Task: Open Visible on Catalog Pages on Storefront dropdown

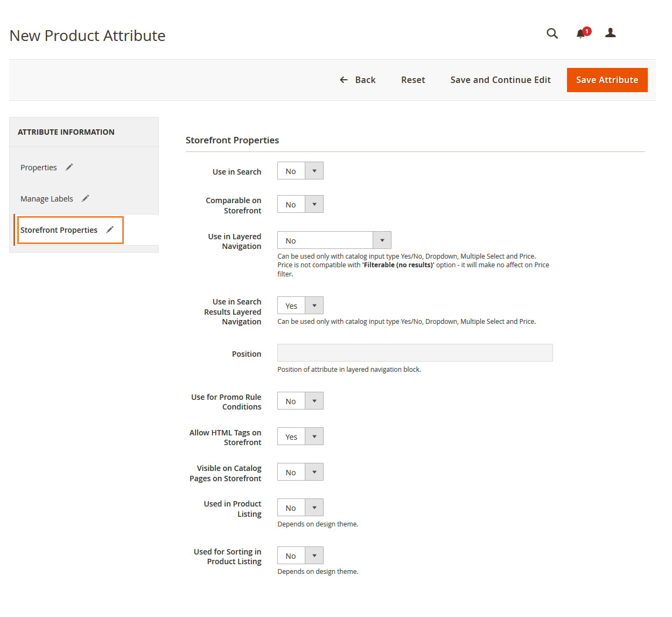Action: pos(300,472)
